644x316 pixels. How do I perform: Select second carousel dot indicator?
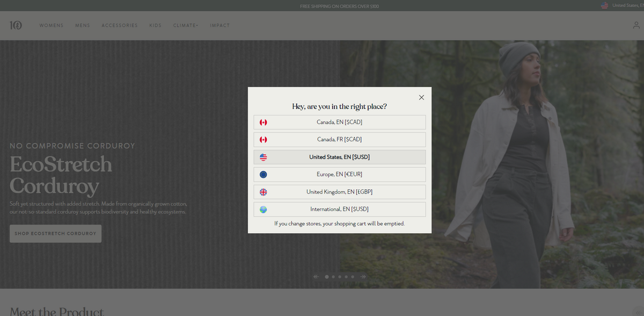(x=333, y=277)
